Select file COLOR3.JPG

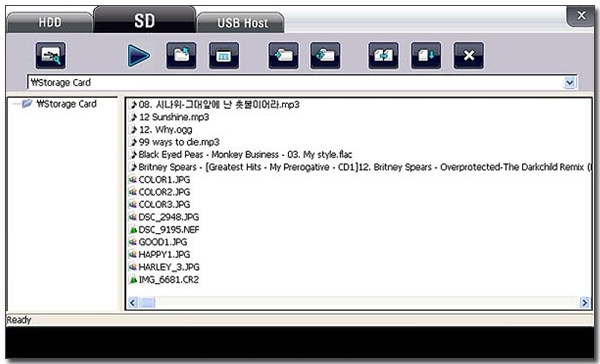[x=164, y=204]
